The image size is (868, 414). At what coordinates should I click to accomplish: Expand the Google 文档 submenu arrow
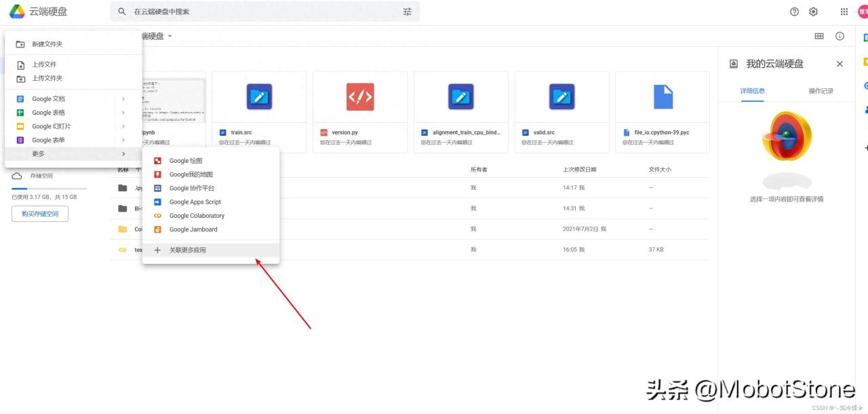pos(123,99)
